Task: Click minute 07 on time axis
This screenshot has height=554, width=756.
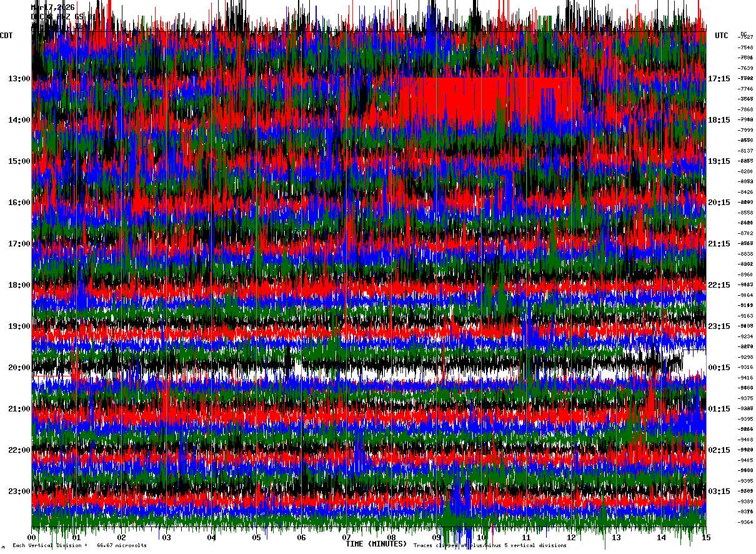Action: point(346,537)
